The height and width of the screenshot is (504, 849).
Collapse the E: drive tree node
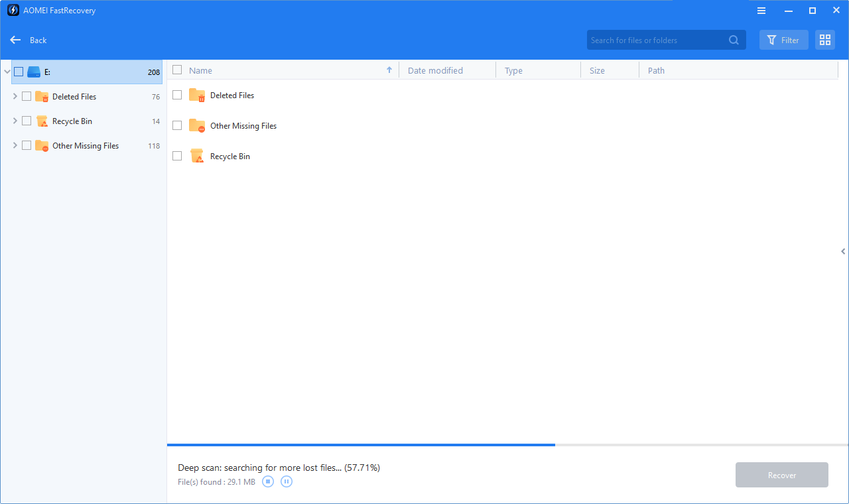click(7, 71)
